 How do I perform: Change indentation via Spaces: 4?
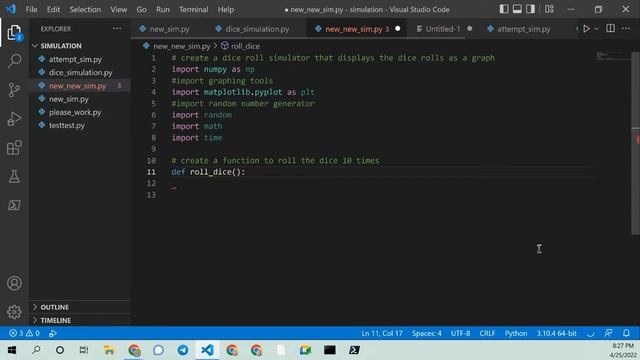pos(426,333)
